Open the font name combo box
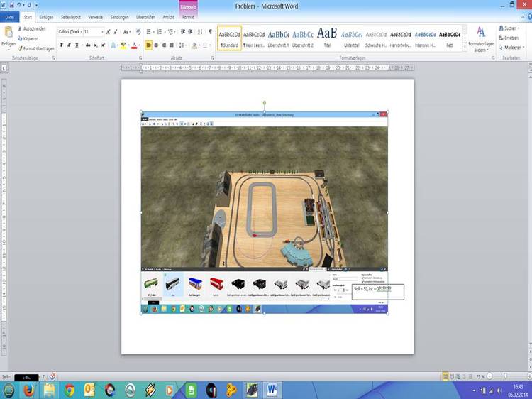Image resolution: width=532 pixels, height=399 pixels. 70,32
